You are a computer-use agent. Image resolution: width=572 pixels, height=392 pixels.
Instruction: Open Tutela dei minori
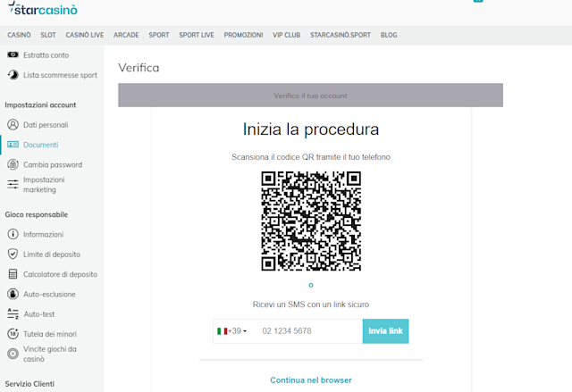[x=50, y=334]
